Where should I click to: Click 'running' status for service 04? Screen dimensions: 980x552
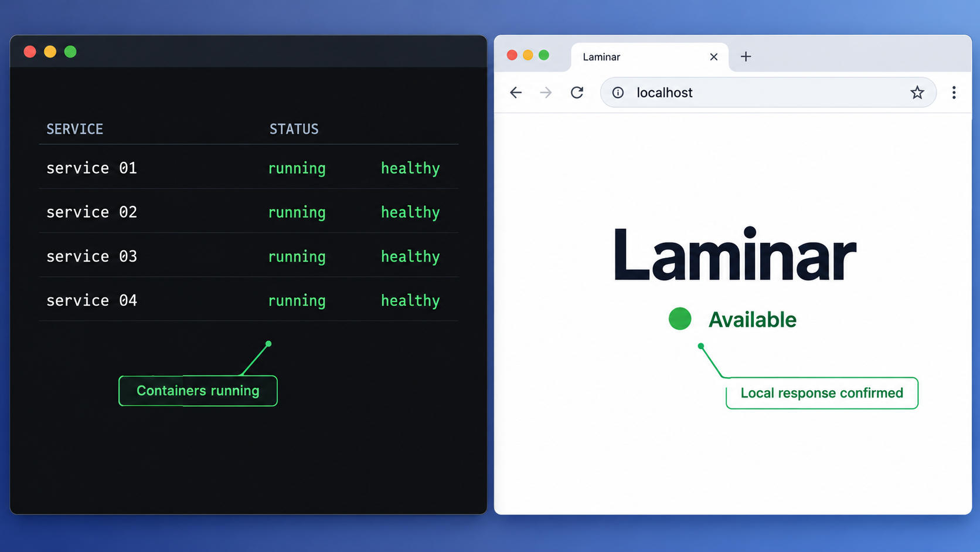[x=297, y=301]
